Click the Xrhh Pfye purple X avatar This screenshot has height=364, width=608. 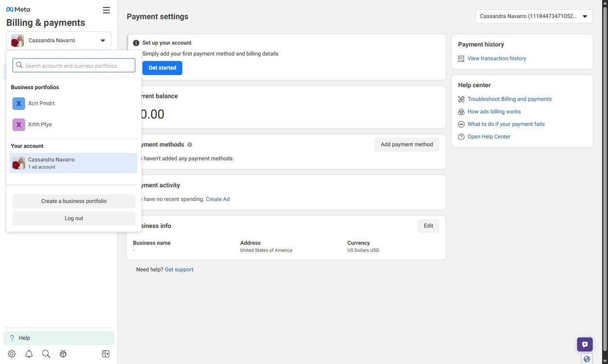tap(19, 125)
